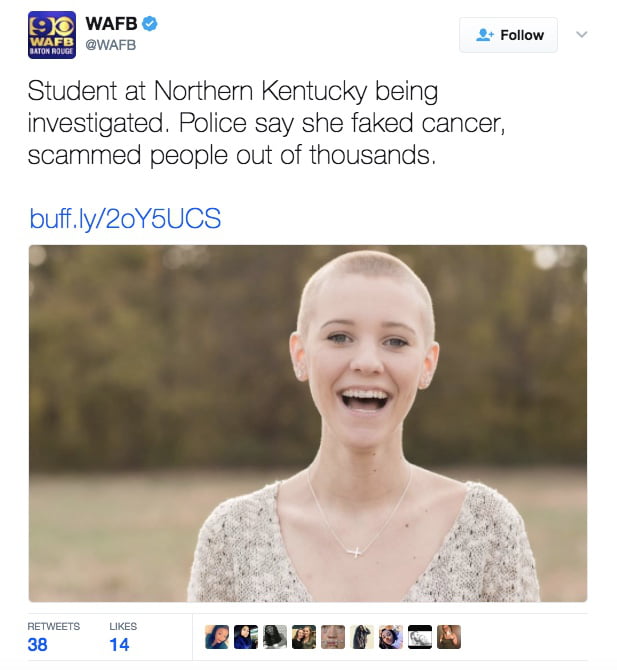Click the blue verified checkmark badge
The height and width of the screenshot is (670, 617).
click(x=150, y=24)
